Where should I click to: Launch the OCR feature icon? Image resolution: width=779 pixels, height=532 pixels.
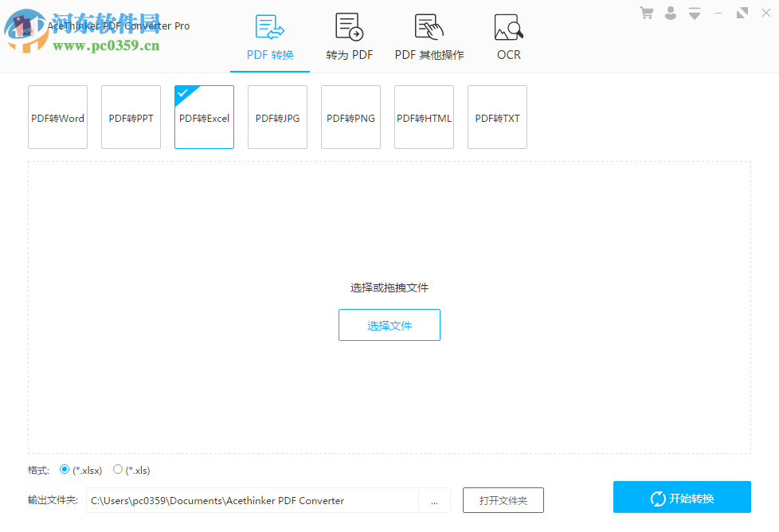tap(508, 26)
